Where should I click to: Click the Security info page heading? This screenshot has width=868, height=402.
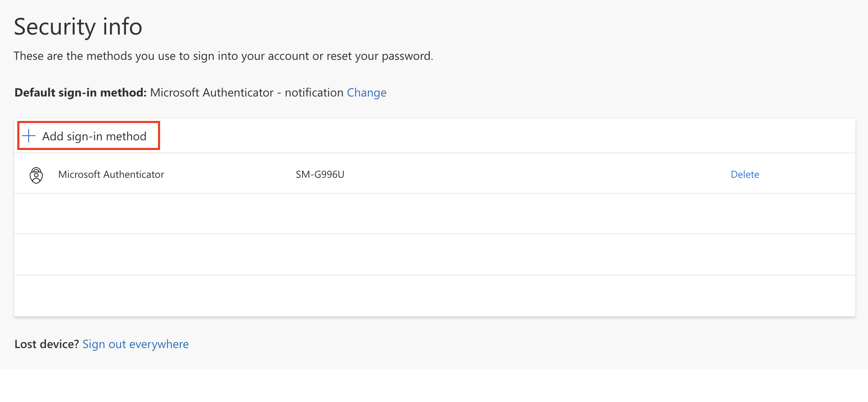click(x=78, y=27)
